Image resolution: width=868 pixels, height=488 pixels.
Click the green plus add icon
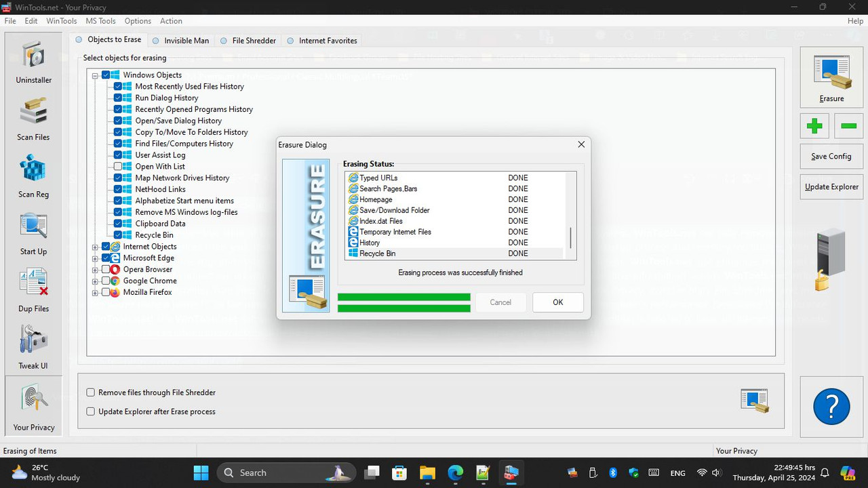(x=814, y=126)
